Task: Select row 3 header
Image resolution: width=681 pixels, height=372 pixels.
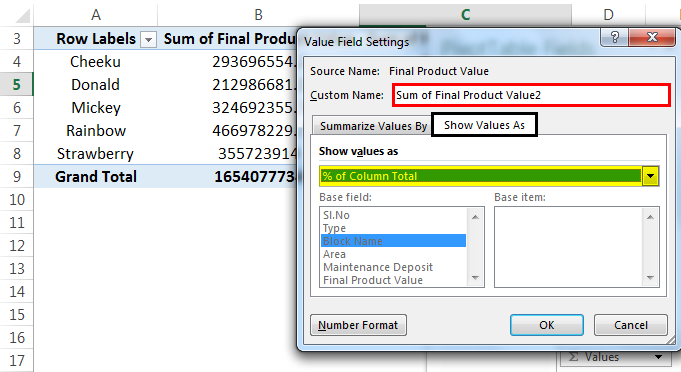Action: [x=17, y=39]
